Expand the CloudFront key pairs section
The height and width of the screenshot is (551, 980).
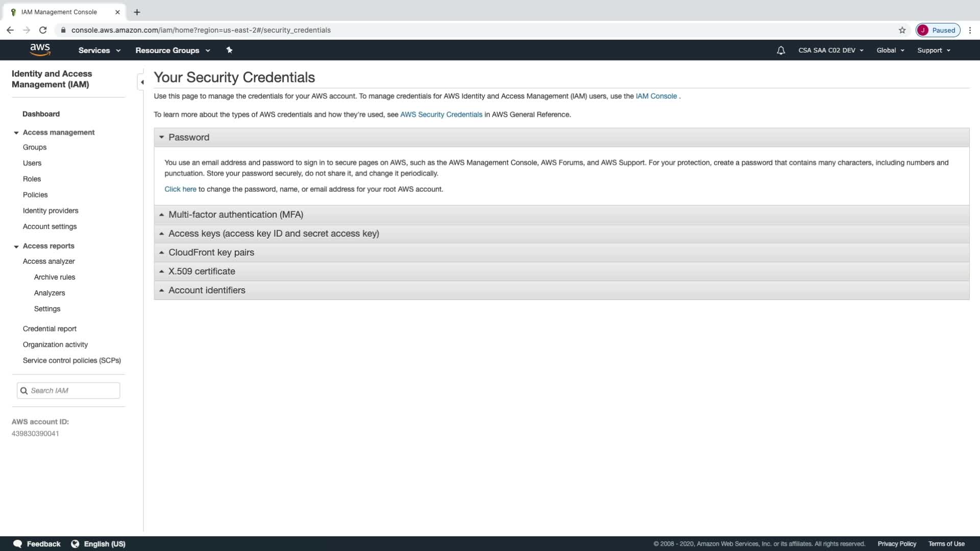click(211, 253)
